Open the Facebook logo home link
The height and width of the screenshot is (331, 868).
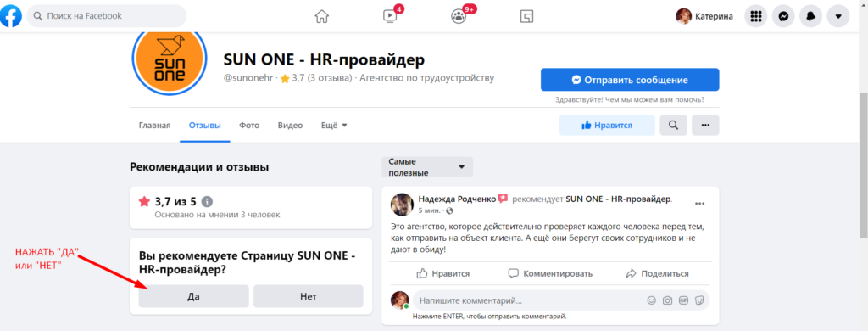(10, 16)
